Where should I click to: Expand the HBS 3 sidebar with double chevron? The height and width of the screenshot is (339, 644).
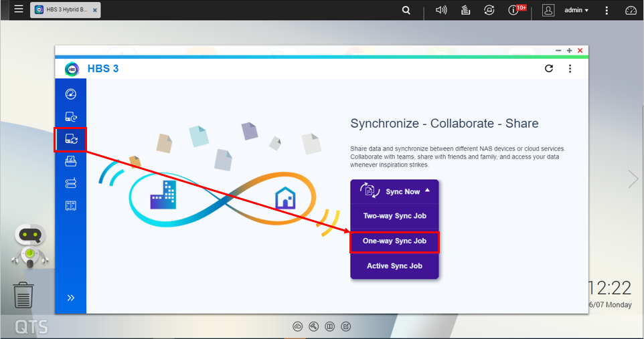pyautogui.click(x=70, y=298)
